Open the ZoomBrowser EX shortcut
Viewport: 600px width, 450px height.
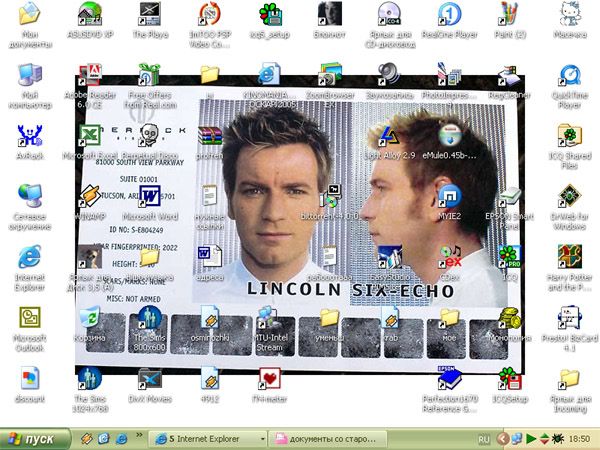(x=330, y=75)
